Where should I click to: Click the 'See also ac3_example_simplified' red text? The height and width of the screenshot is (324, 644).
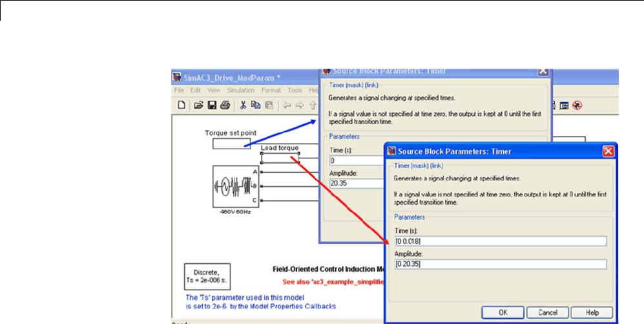point(333,282)
